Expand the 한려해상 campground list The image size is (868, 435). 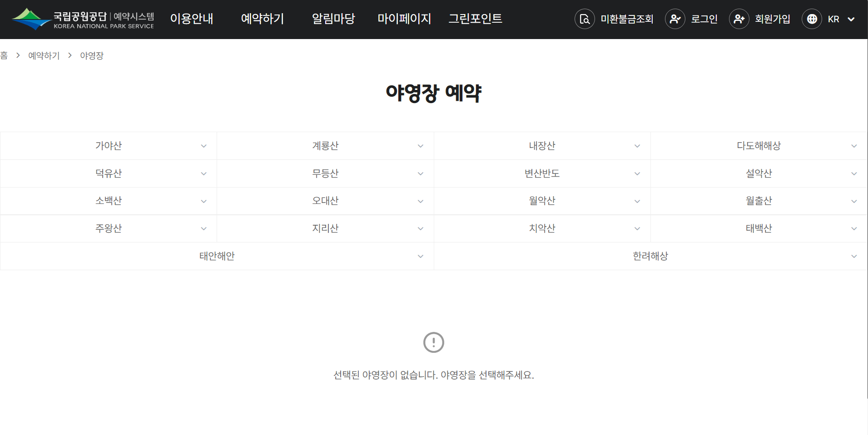pos(650,256)
